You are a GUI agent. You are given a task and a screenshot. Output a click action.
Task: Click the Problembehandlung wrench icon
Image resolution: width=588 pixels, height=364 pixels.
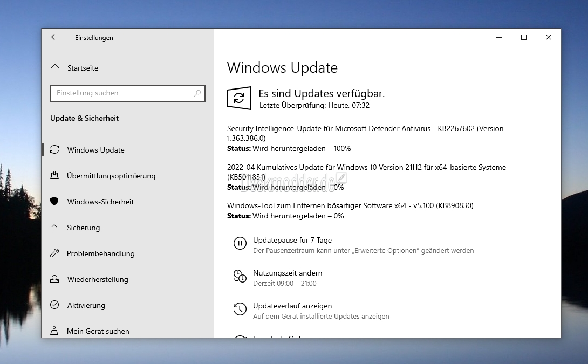point(54,253)
